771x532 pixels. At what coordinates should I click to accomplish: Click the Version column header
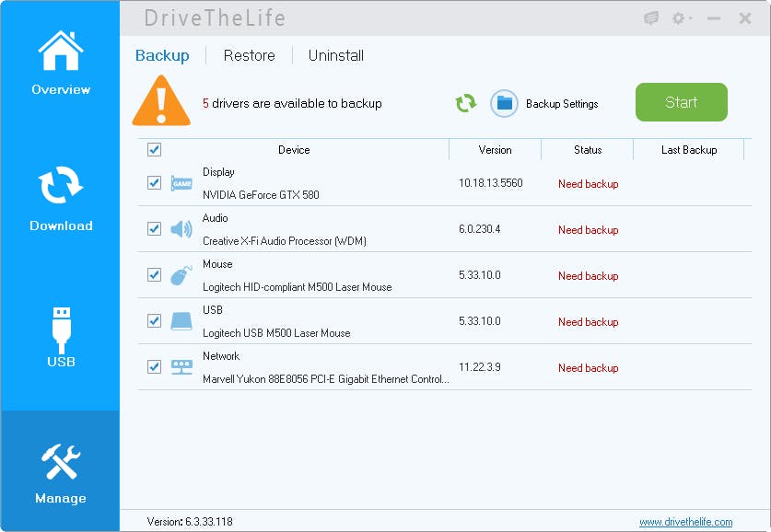(x=495, y=150)
